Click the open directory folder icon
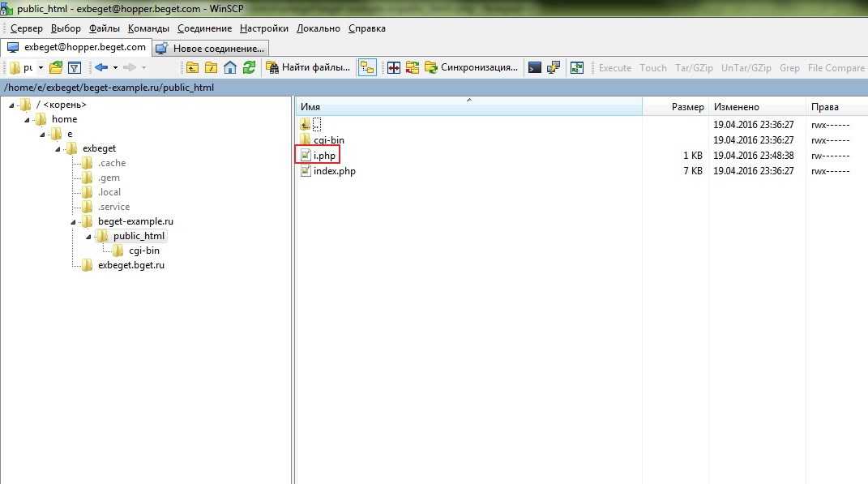Viewport: 868px width, 484px height. tap(56, 68)
